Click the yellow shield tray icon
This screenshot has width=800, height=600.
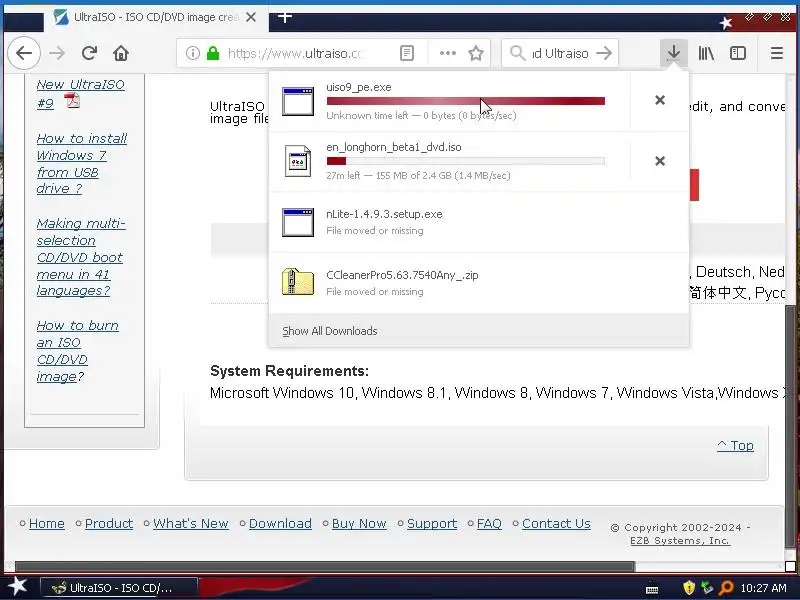[689, 588]
